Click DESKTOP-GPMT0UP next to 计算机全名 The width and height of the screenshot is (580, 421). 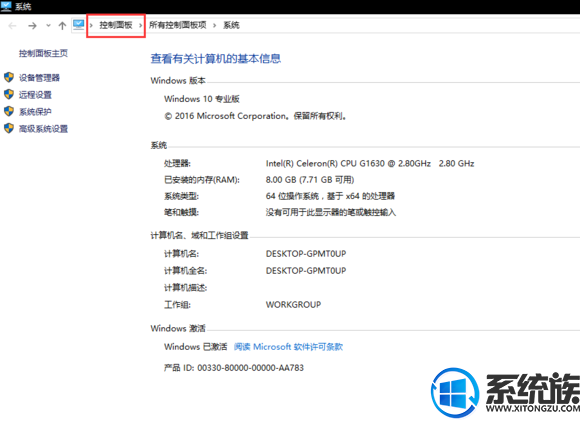[306, 270]
